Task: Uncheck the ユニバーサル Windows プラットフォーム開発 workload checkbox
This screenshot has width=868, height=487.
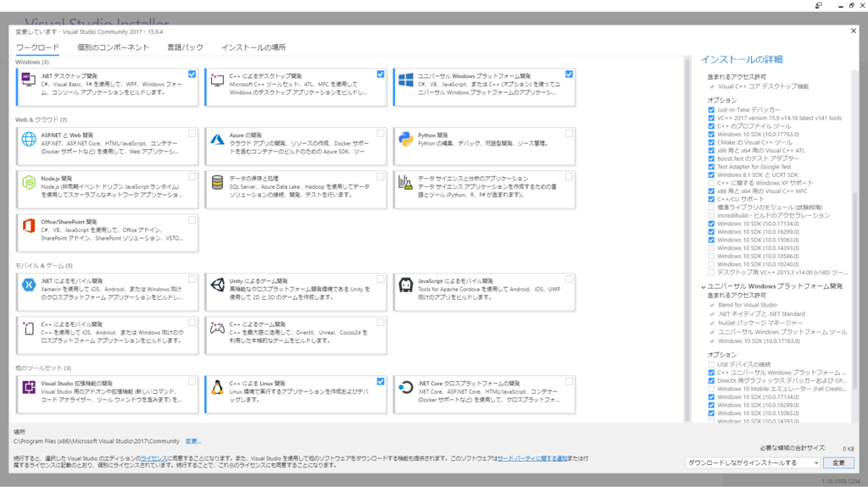Action: 569,75
